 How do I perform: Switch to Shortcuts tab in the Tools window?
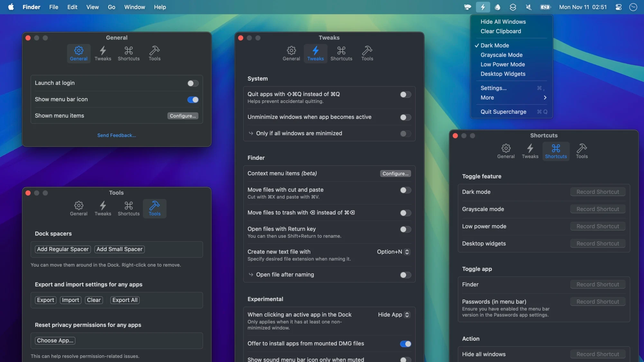pyautogui.click(x=129, y=208)
